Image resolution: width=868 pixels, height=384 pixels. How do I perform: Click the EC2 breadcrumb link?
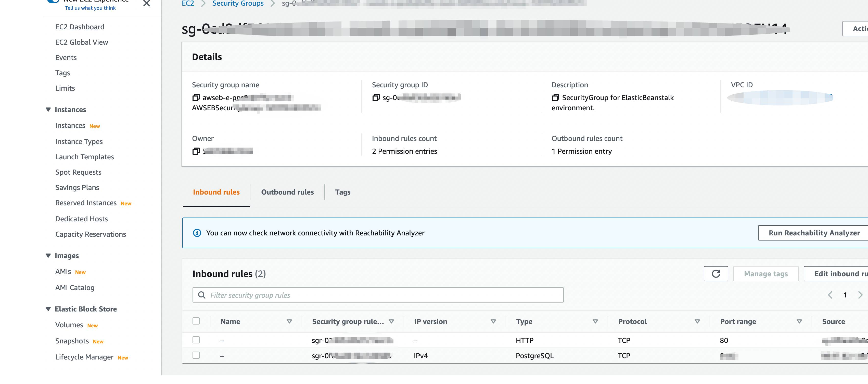(x=188, y=3)
